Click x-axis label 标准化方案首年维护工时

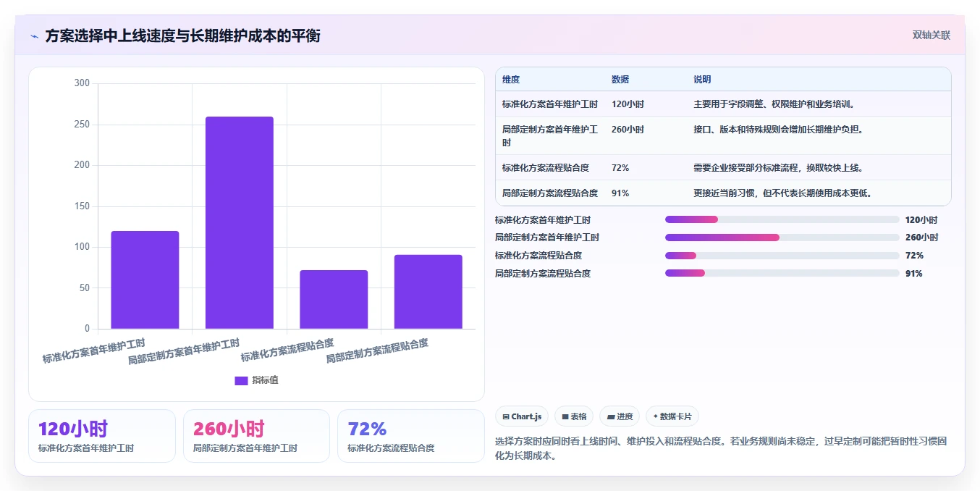pos(93,351)
